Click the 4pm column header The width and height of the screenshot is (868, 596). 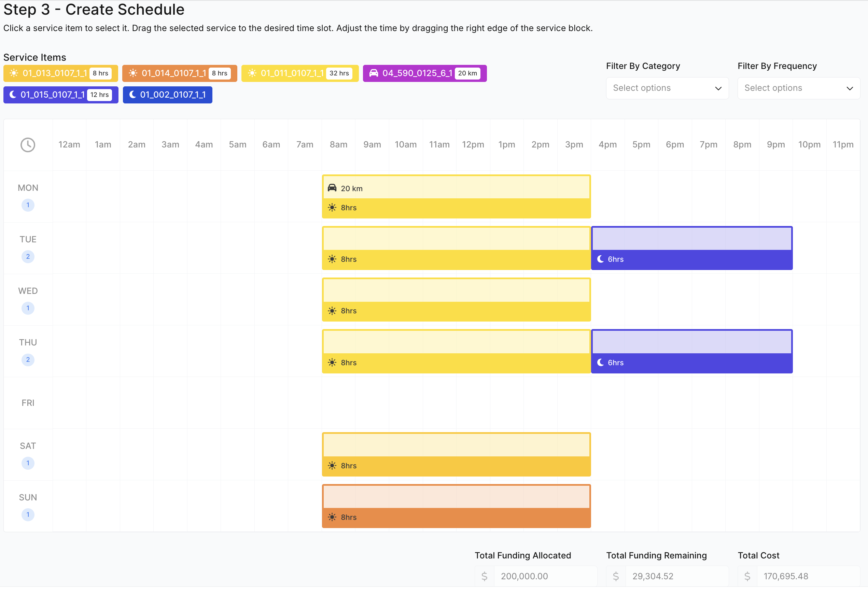coord(608,145)
